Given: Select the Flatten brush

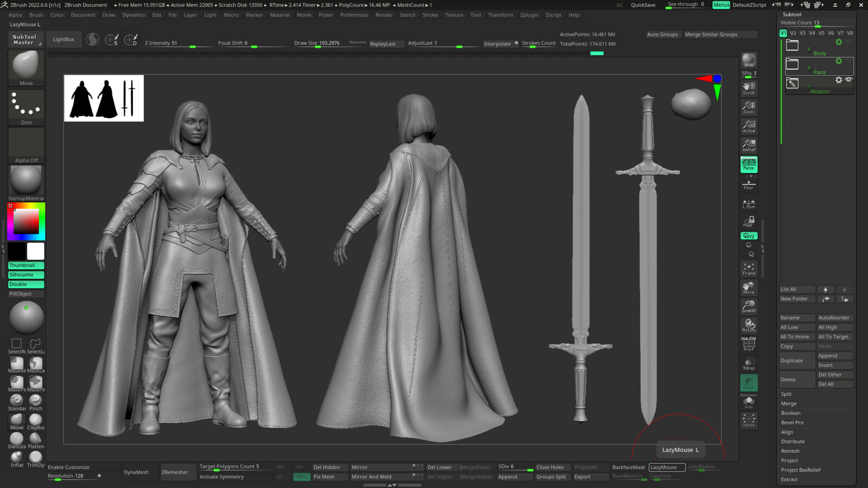Looking at the screenshot, I should click(36, 441).
